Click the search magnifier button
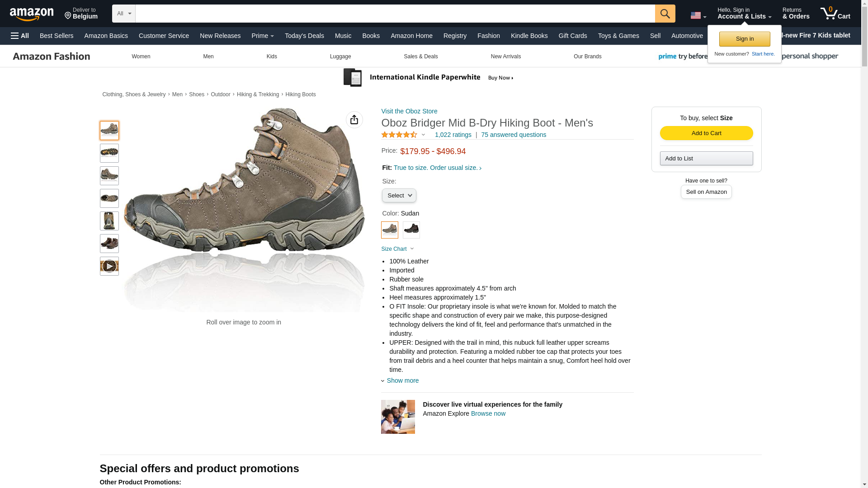Viewport: 868px width, 488px height. coord(665,14)
